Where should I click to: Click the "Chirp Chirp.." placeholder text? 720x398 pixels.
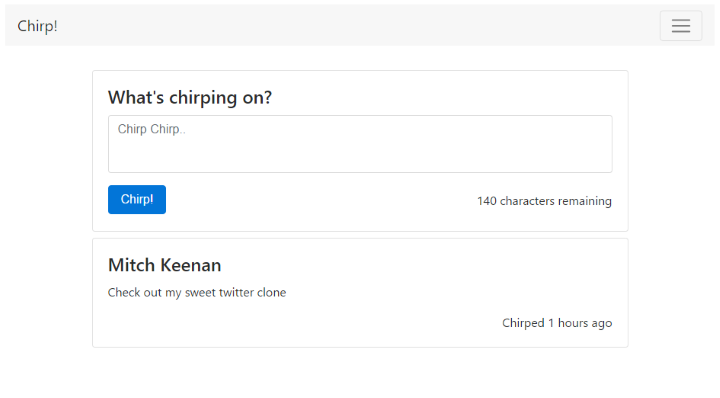[152, 129]
